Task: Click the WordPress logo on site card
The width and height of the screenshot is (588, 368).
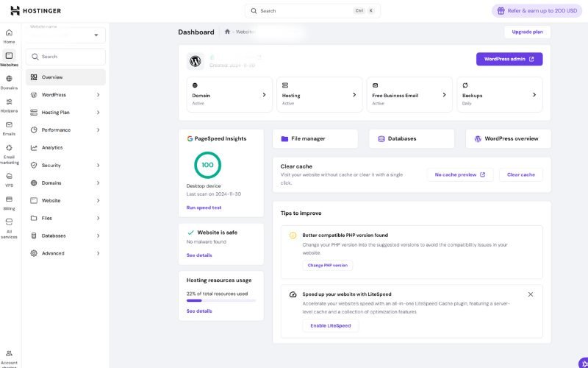Action: click(x=195, y=61)
